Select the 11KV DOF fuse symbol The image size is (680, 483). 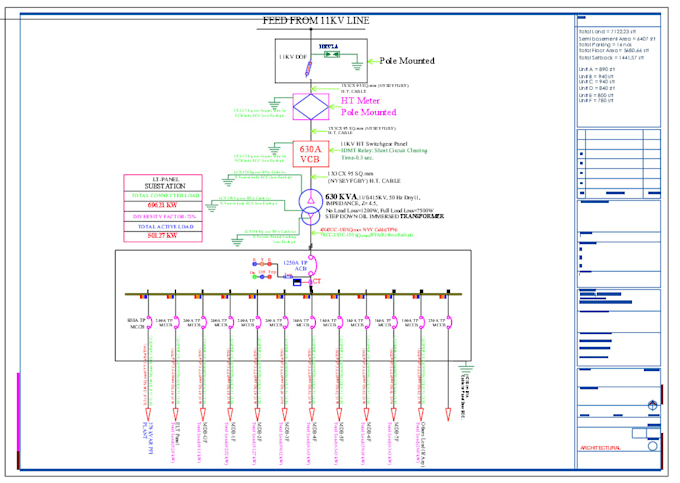click(308, 69)
